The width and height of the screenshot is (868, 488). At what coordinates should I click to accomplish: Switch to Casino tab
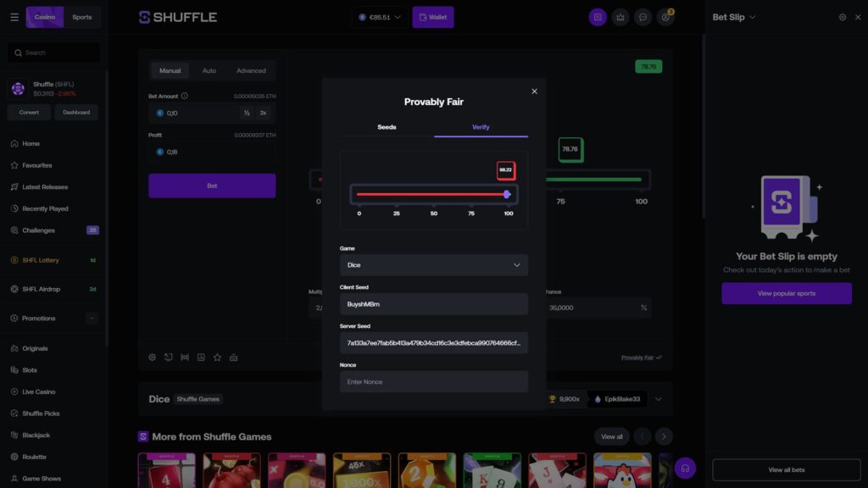tap(45, 17)
